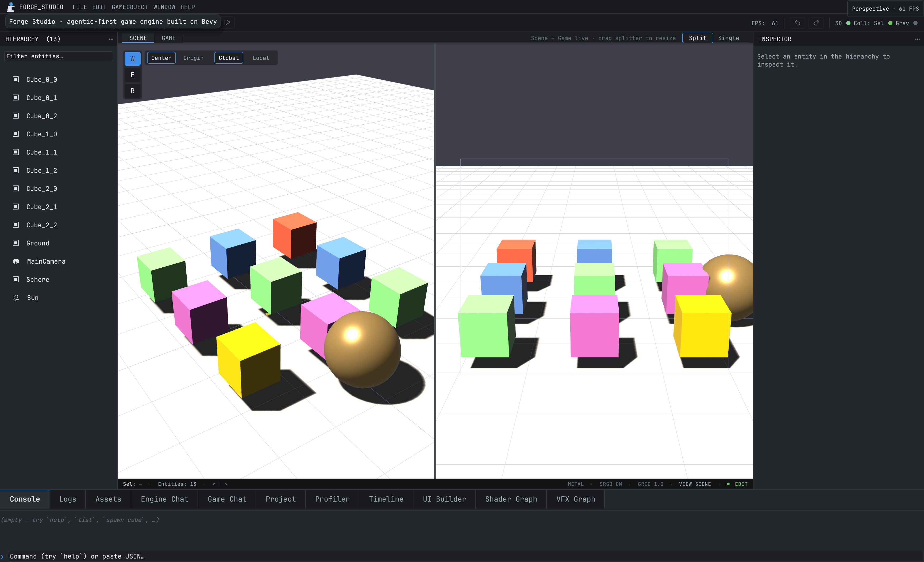924x562 pixels.
Task: Open the GAMEOBJECT menu
Action: (x=130, y=7)
